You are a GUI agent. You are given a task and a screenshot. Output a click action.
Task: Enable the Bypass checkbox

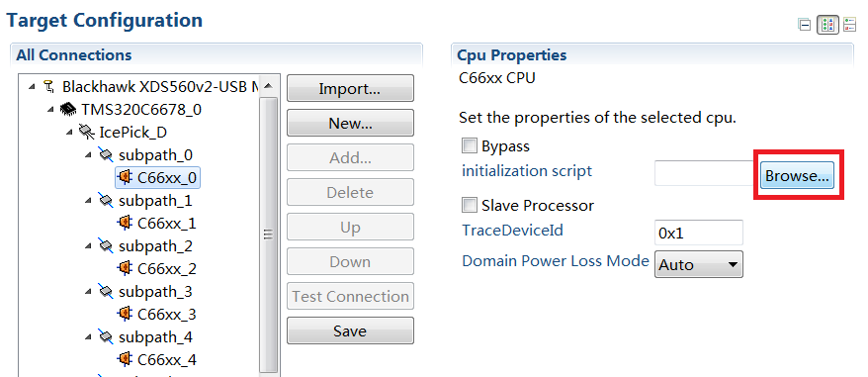(x=470, y=145)
